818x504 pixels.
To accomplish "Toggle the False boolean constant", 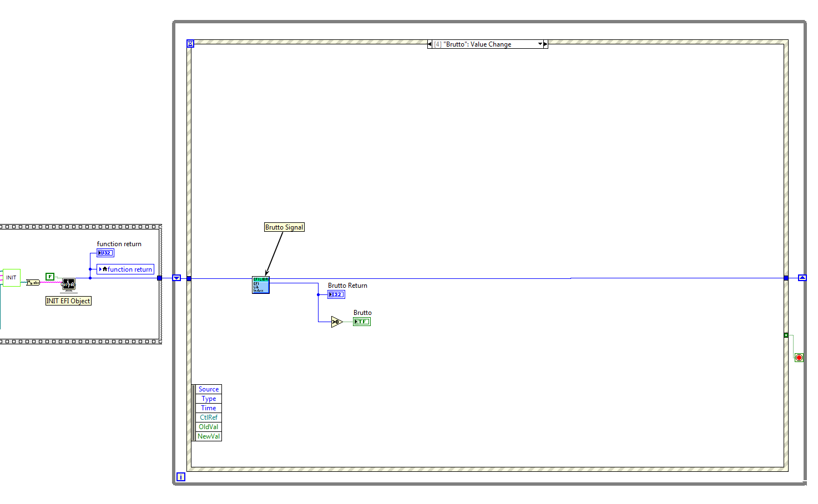I will tap(50, 276).
